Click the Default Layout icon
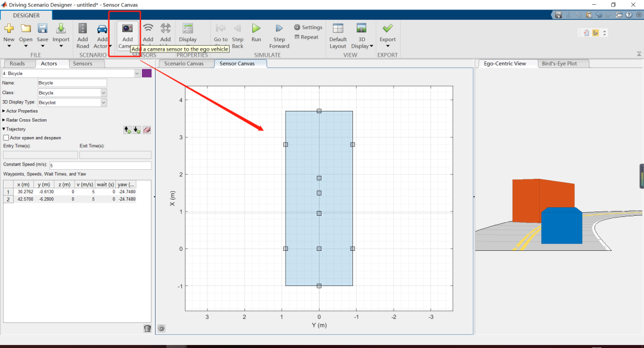 click(x=338, y=29)
